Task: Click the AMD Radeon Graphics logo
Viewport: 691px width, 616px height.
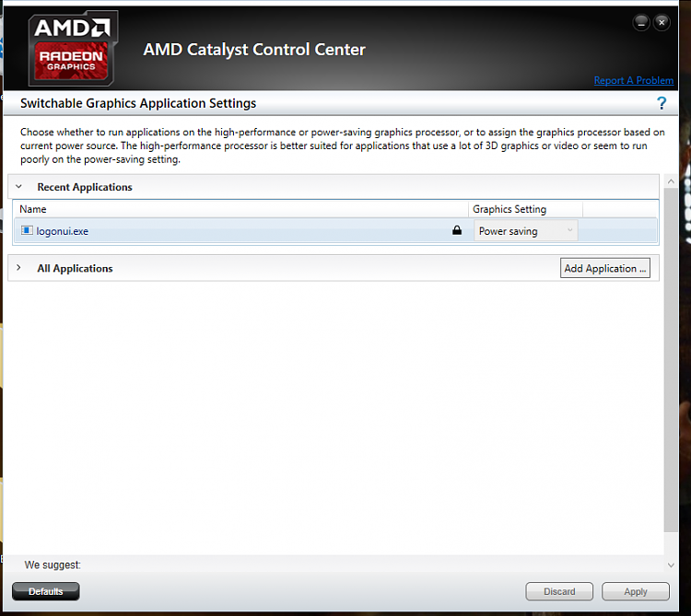Action: point(73,49)
